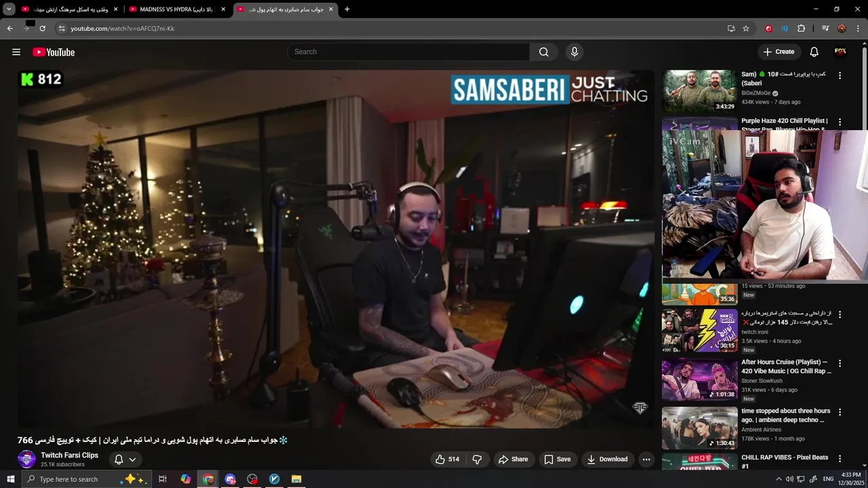
Task: Click the Windows taskbar search box
Action: pyautogui.click(x=87, y=479)
